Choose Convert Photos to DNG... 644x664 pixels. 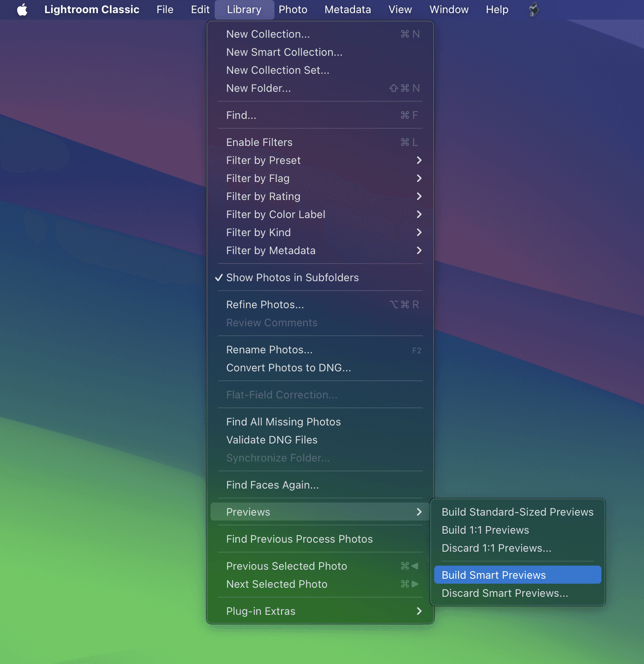pos(320,368)
